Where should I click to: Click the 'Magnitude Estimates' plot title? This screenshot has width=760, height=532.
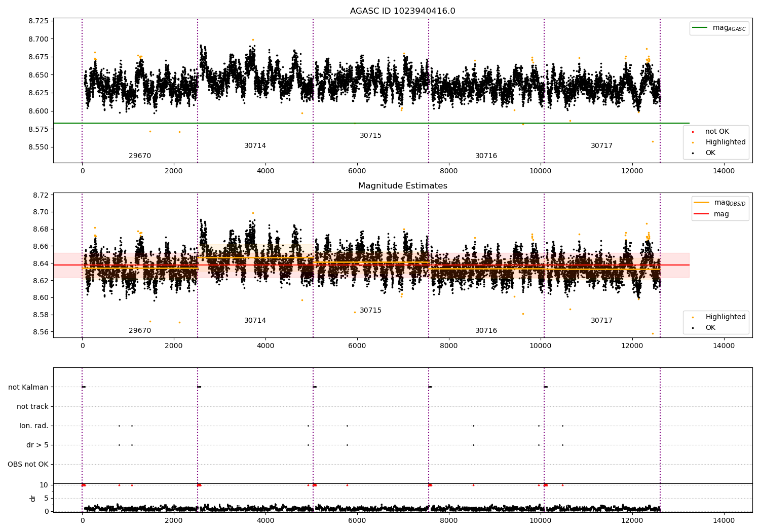click(402, 186)
